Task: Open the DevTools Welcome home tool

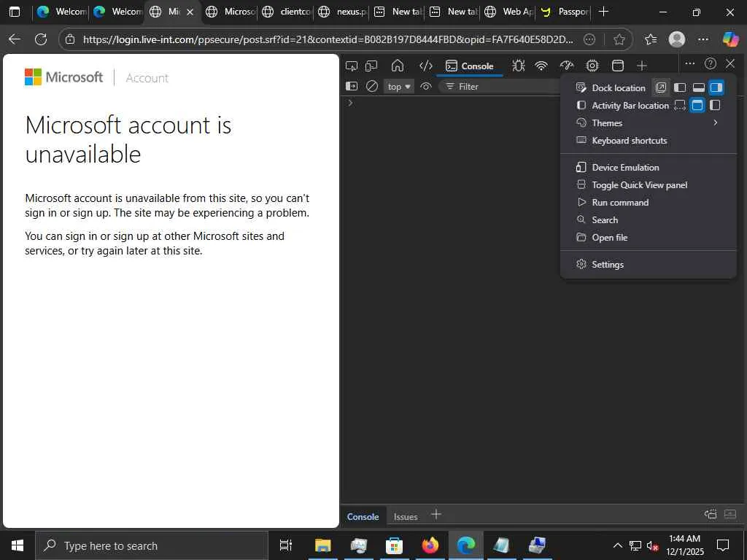Action: (398, 66)
